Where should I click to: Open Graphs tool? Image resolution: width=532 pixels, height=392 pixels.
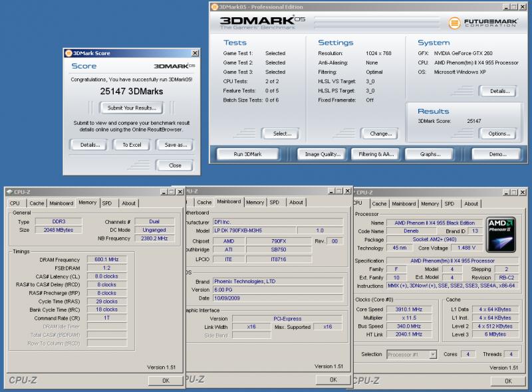click(x=430, y=154)
